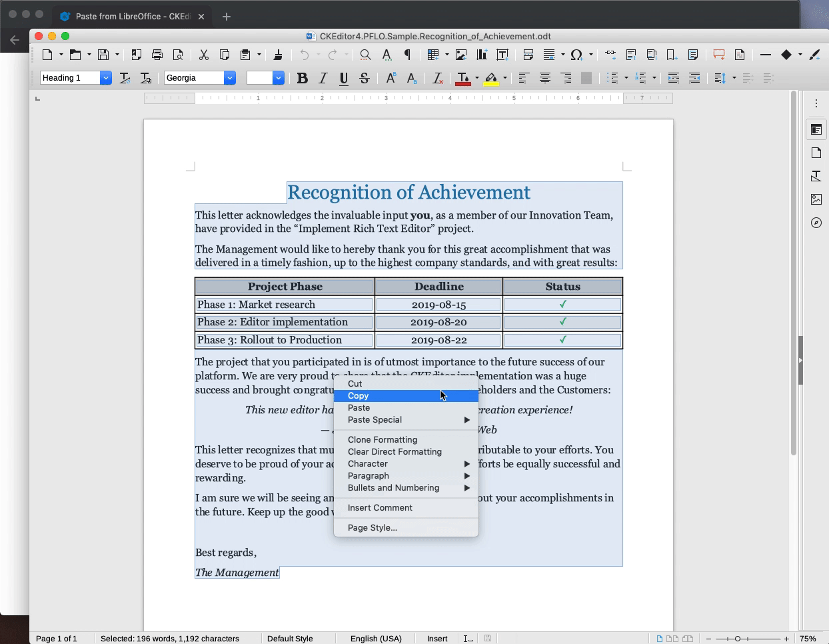This screenshot has width=829, height=644.
Task: Open a new browser tab with plus
Action: [227, 16]
